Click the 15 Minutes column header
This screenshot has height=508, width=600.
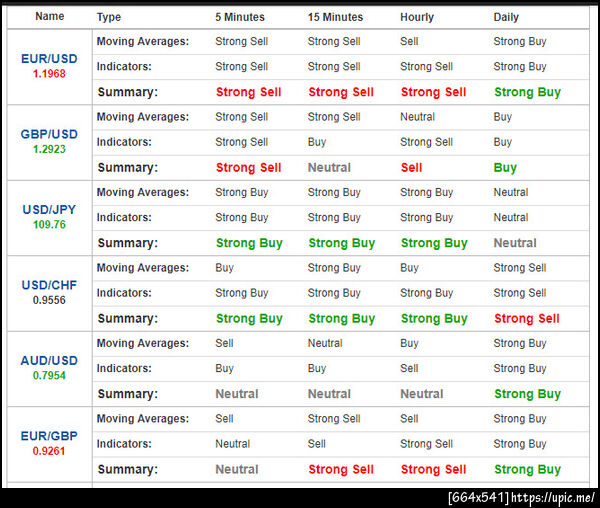click(335, 17)
